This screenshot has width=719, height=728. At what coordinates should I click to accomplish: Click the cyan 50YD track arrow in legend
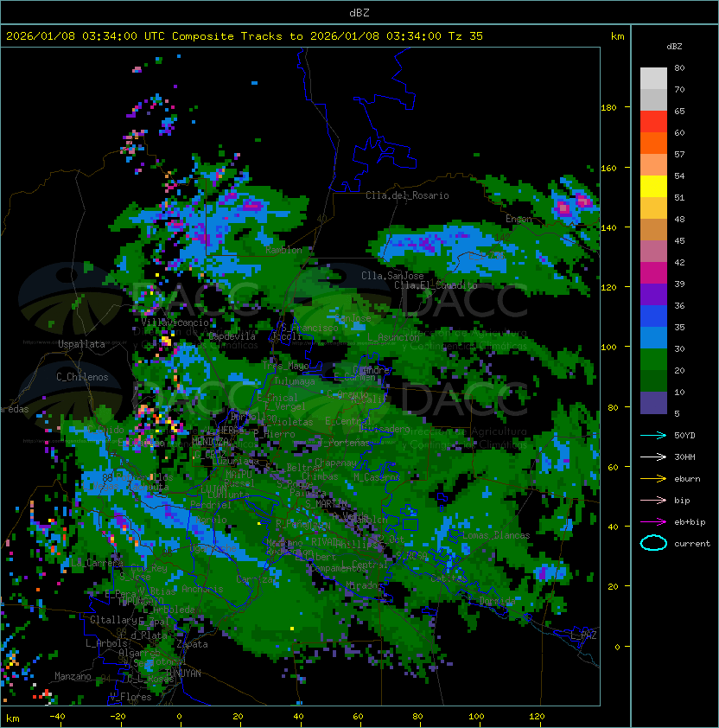tap(653, 436)
